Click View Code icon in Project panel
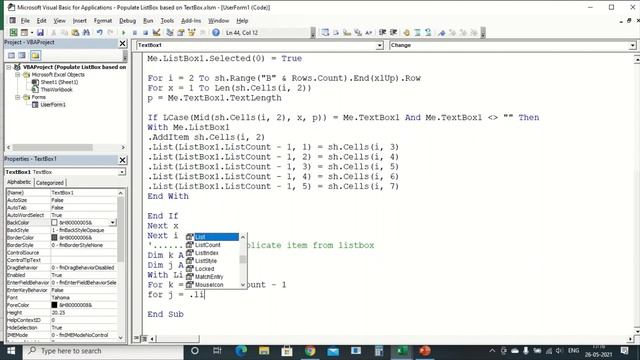Screen dimensions: 640x360 pos(11,56)
